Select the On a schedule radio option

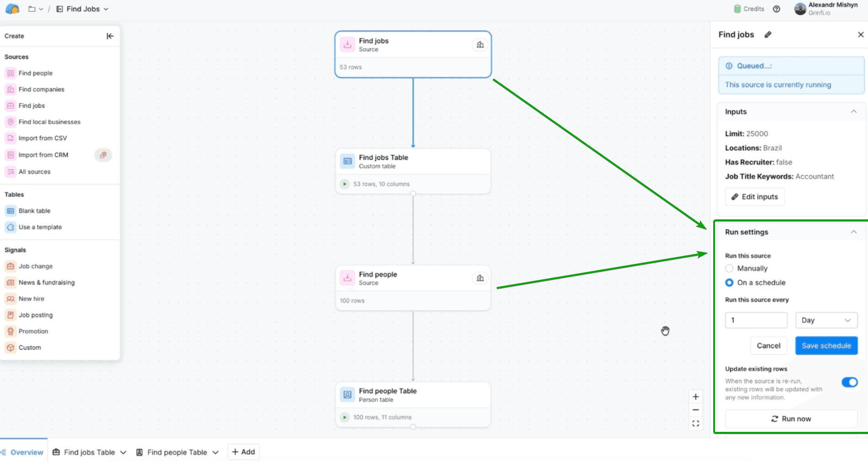[x=729, y=282]
